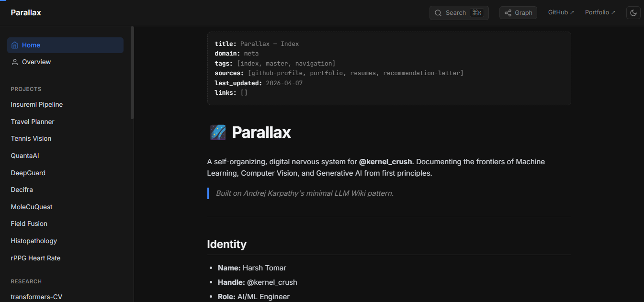644x302 pixels.
Task: Click the Home house icon
Action: [15, 45]
